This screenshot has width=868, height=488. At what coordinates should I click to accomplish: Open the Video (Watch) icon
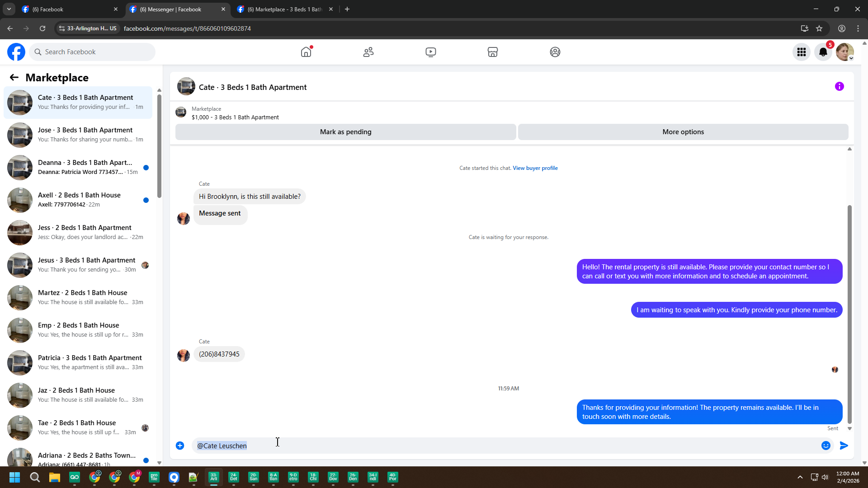tap(431, 52)
